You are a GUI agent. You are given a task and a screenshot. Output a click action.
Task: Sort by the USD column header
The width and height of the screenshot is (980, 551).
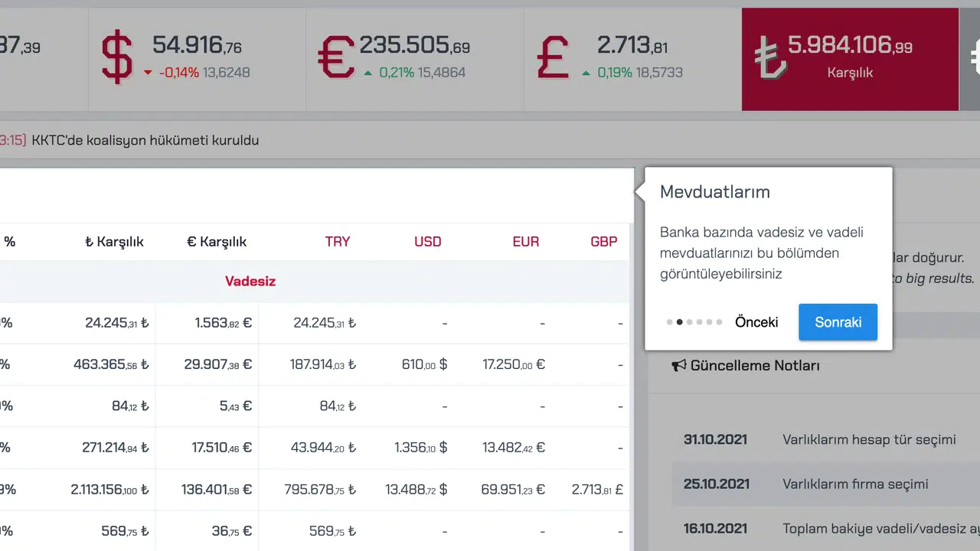point(427,242)
